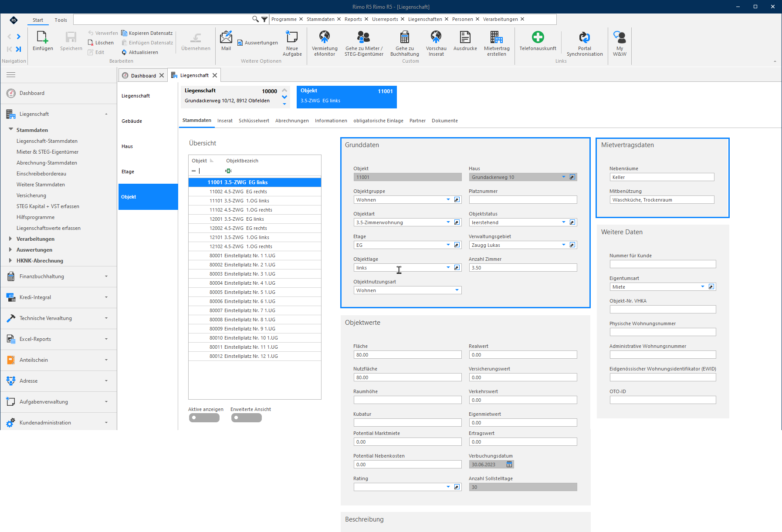
Task: Open Dokumente tab
Action: (444, 121)
